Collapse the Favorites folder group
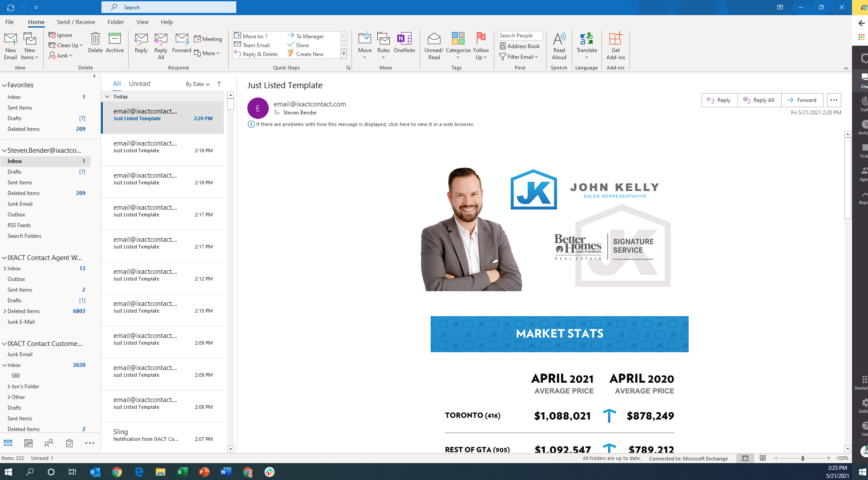This screenshot has width=868, height=480. click(x=4, y=85)
